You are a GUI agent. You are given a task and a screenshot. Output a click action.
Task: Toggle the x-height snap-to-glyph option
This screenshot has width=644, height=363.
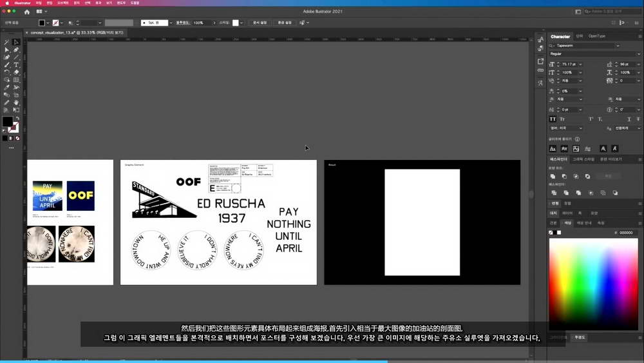564,149
